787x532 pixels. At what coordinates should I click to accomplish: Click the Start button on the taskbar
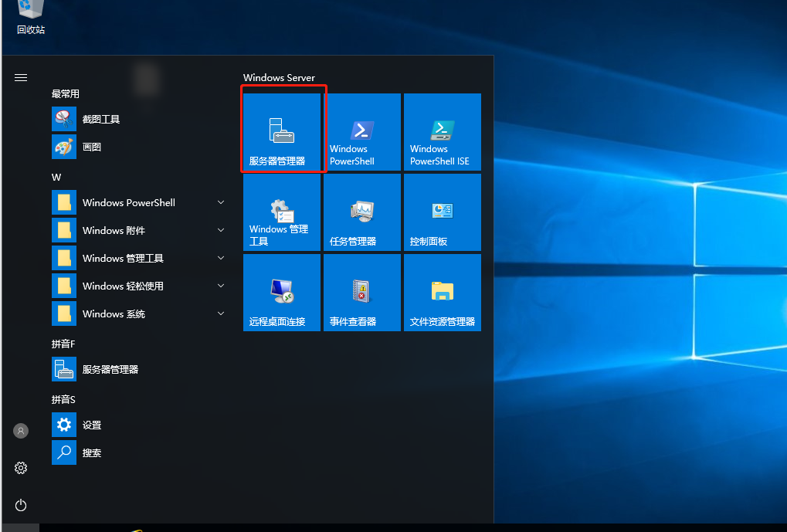tap(19, 528)
